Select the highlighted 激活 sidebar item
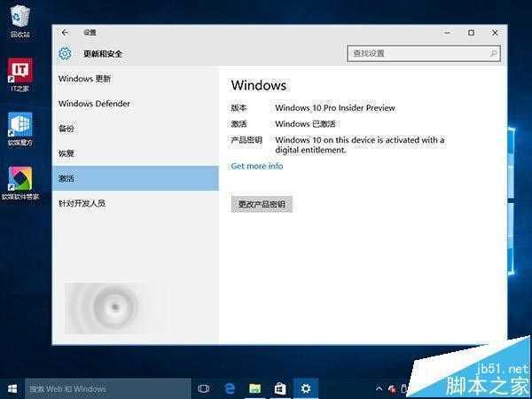 click(136, 178)
